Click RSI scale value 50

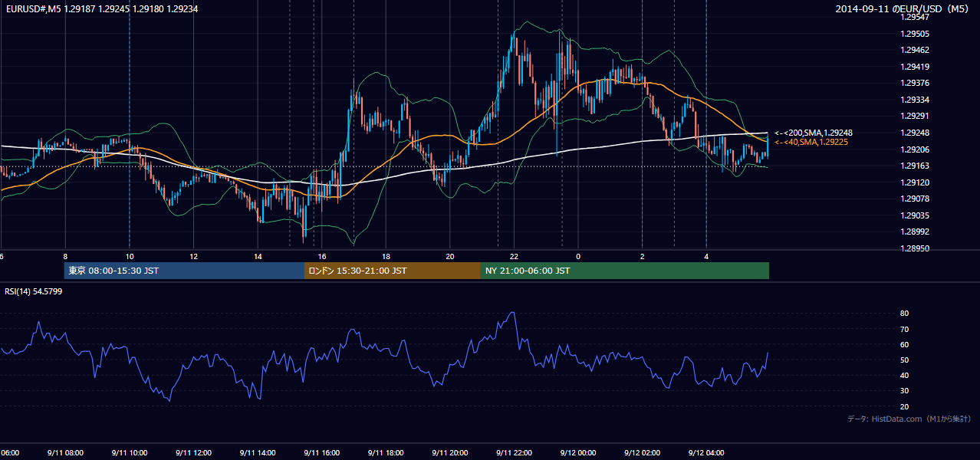coord(904,360)
